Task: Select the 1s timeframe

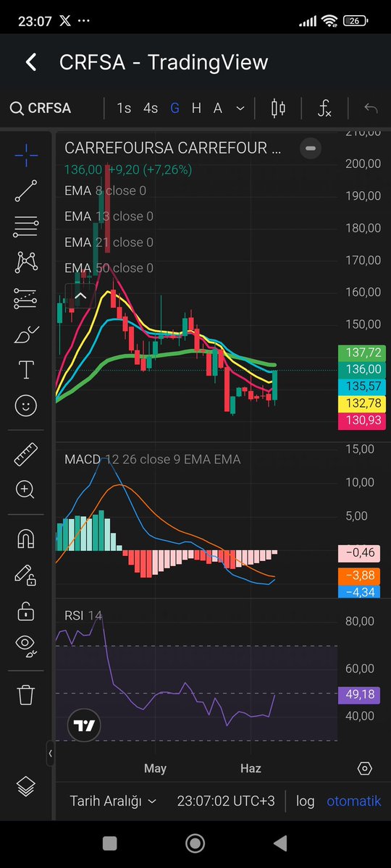Action: [124, 108]
